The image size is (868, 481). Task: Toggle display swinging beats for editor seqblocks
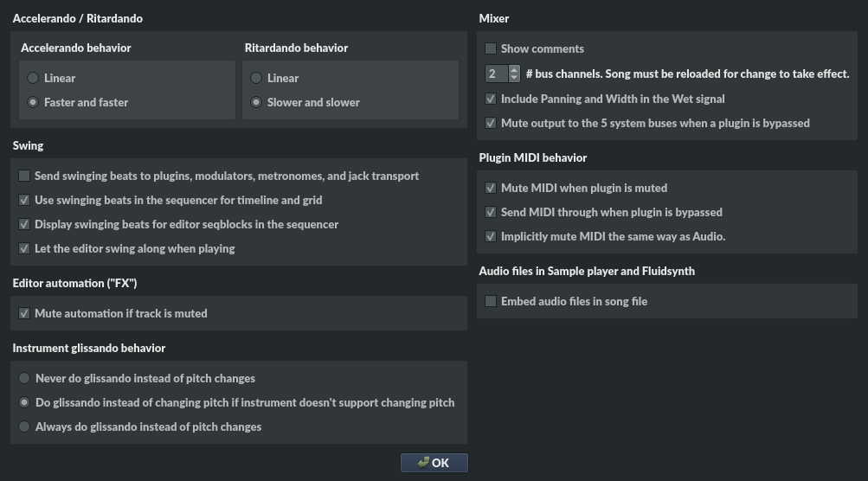(x=24, y=224)
